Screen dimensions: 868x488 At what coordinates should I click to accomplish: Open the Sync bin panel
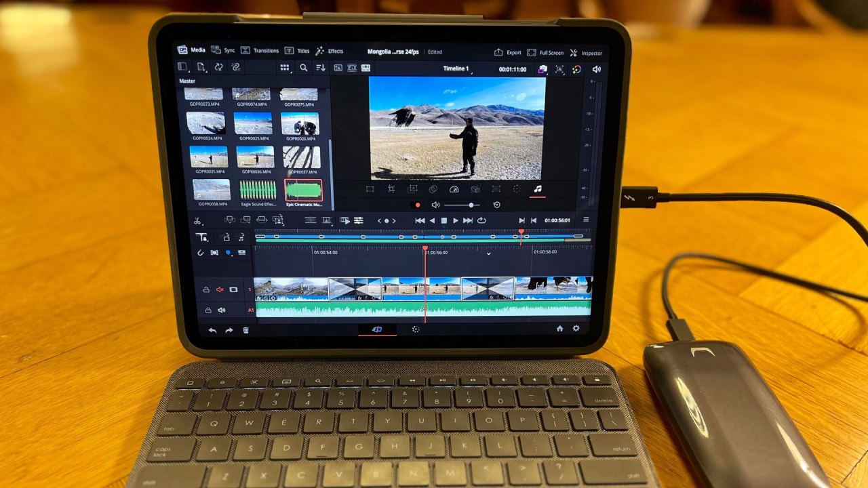pyautogui.click(x=222, y=50)
